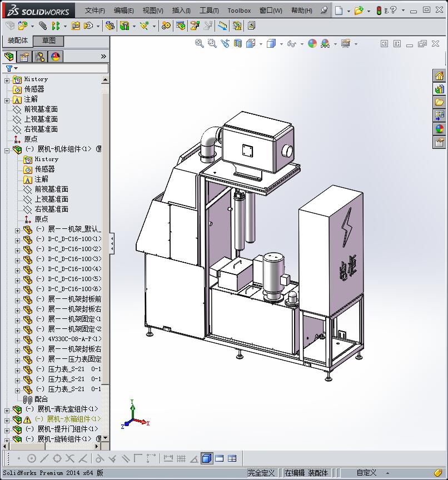Select the 传感器 item at tree top
448x480 pixels.
pyautogui.click(x=34, y=89)
